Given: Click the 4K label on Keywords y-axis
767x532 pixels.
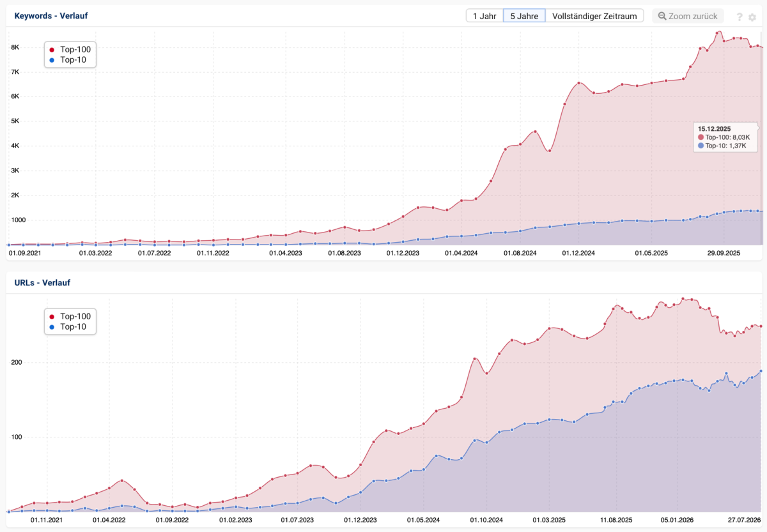Looking at the screenshot, I should 16,146.
